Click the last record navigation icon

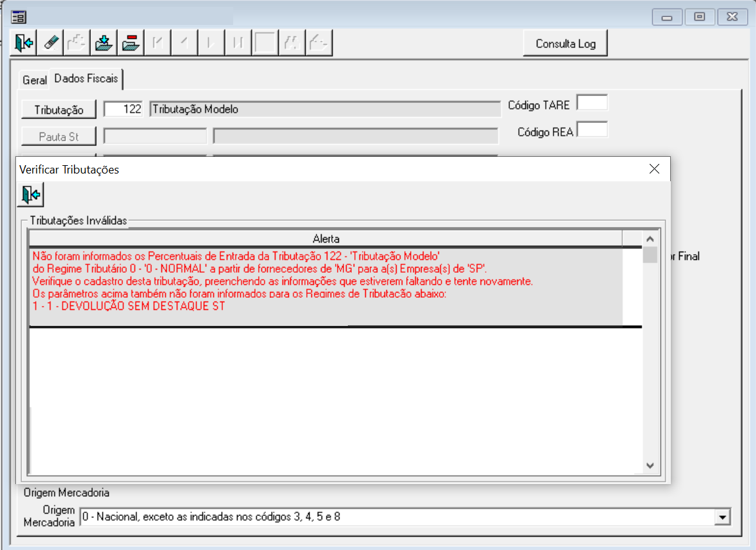coord(238,43)
